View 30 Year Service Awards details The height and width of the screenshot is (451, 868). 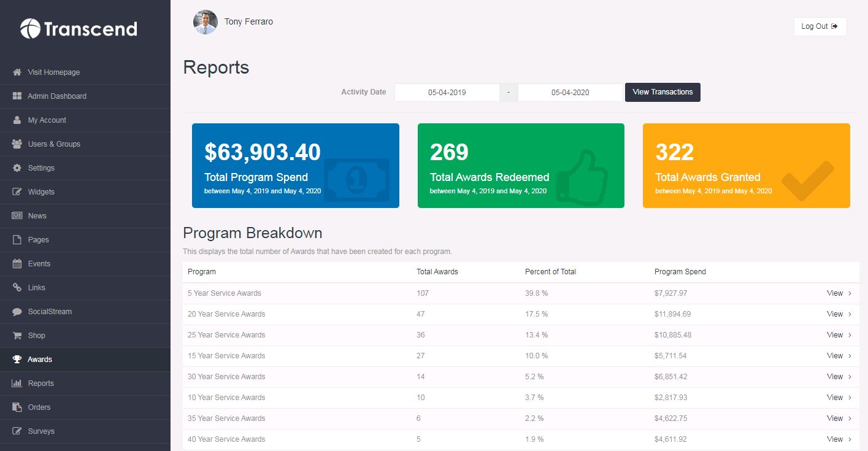tap(839, 377)
